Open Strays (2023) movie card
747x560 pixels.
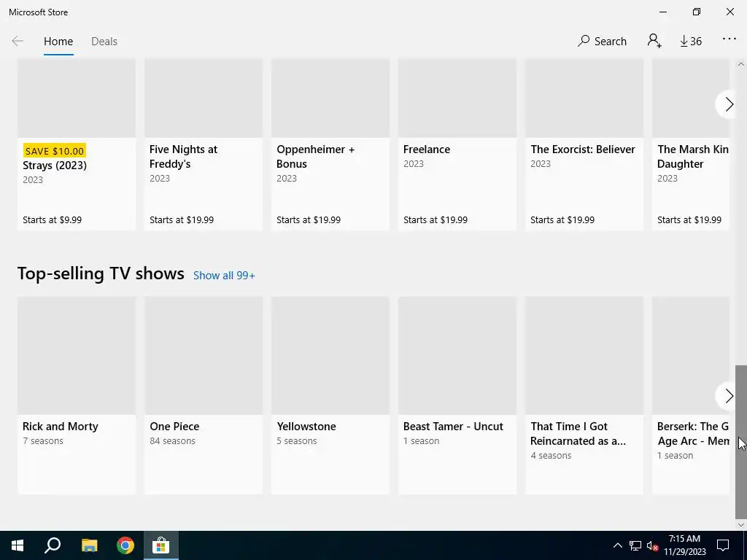tap(76, 145)
